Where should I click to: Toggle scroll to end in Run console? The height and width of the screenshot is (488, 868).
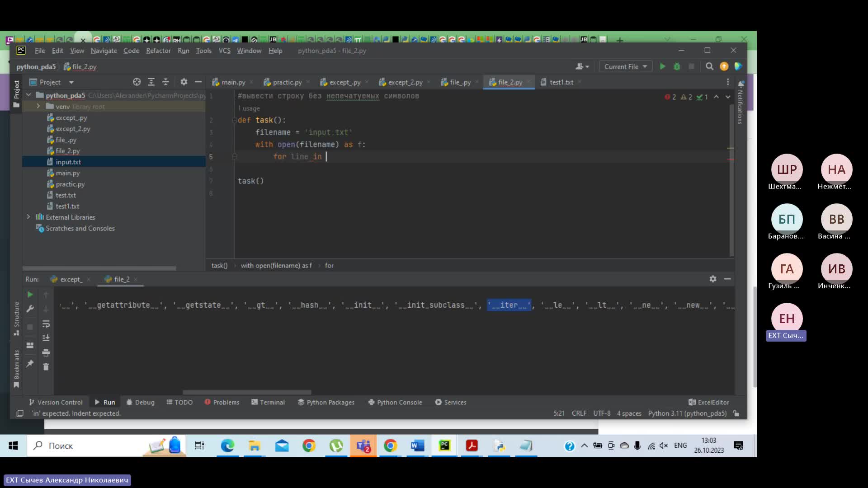point(46,338)
